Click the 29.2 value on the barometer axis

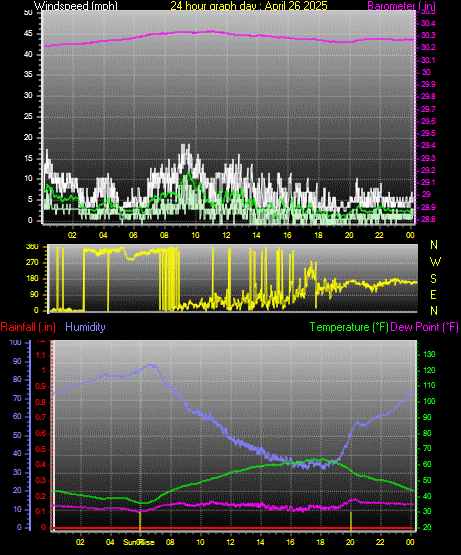click(428, 170)
